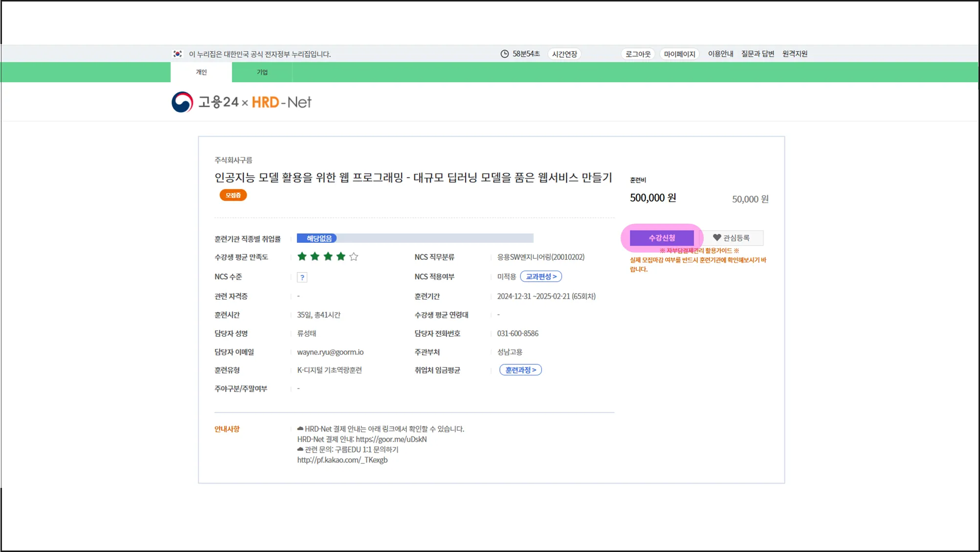The height and width of the screenshot is (552, 980).
Task: Open the 교과편성 details link
Action: tap(541, 276)
